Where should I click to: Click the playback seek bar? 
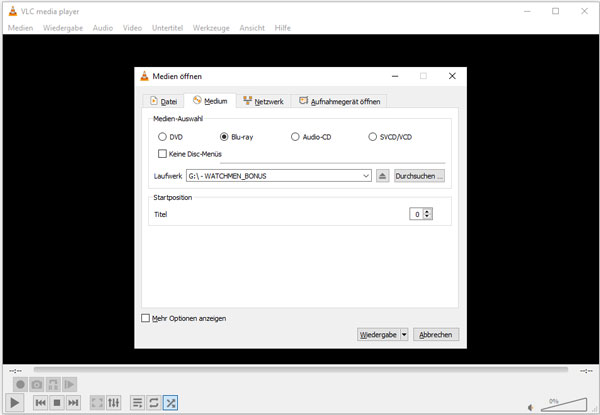301,369
